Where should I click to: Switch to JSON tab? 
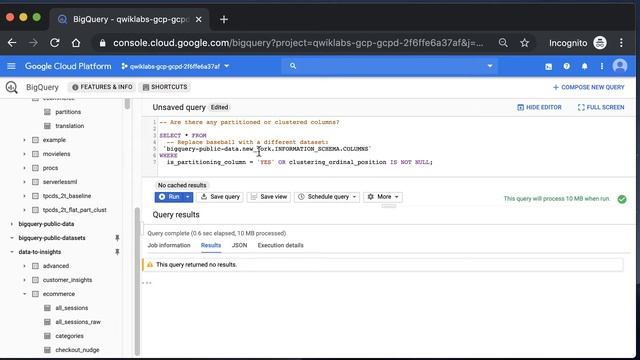[x=239, y=245]
